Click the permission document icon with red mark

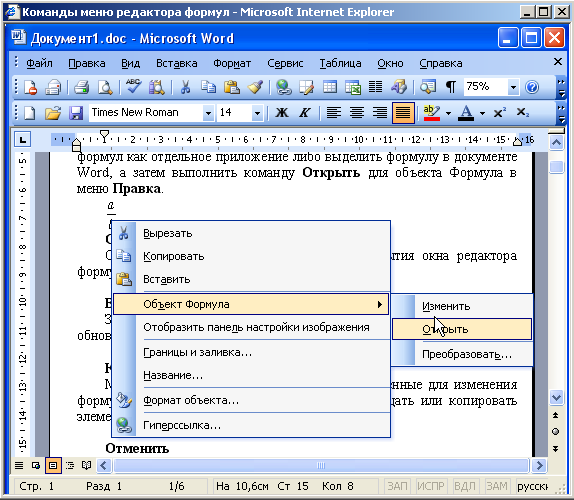[30, 87]
